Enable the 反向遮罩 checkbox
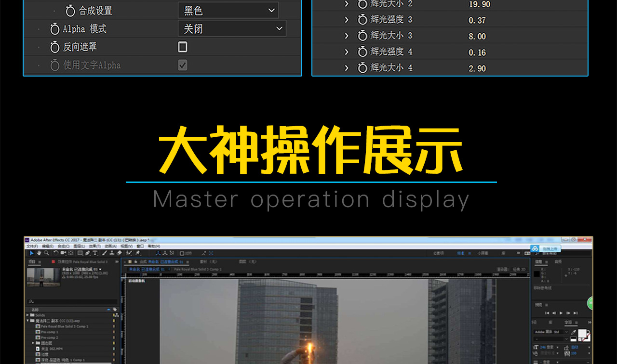617x364 pixels. (183, 47)
